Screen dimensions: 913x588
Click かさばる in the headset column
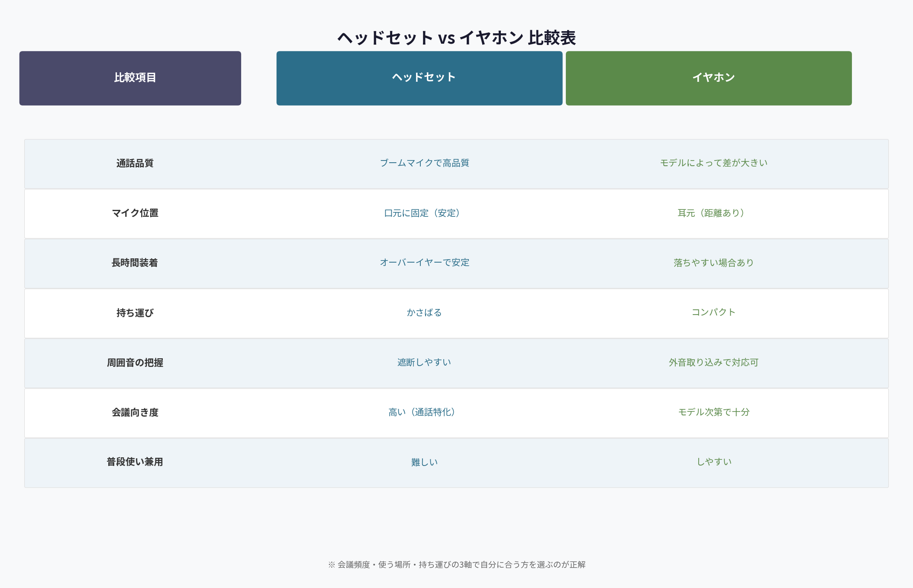coord(424,313)
